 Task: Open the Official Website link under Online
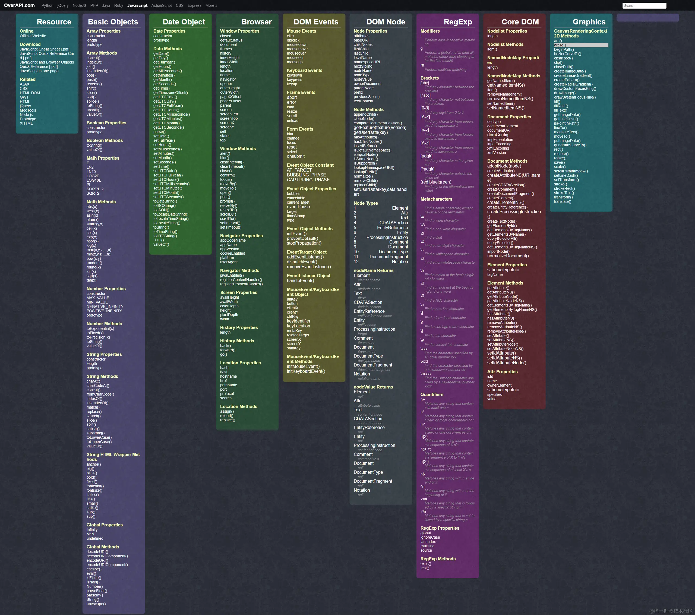point(33,36)
